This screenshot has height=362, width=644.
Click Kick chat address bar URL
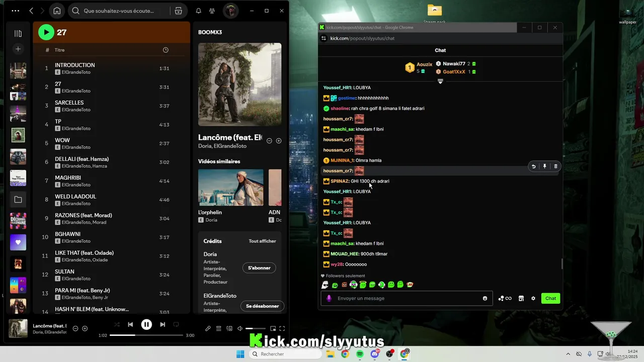coord(362,38)
